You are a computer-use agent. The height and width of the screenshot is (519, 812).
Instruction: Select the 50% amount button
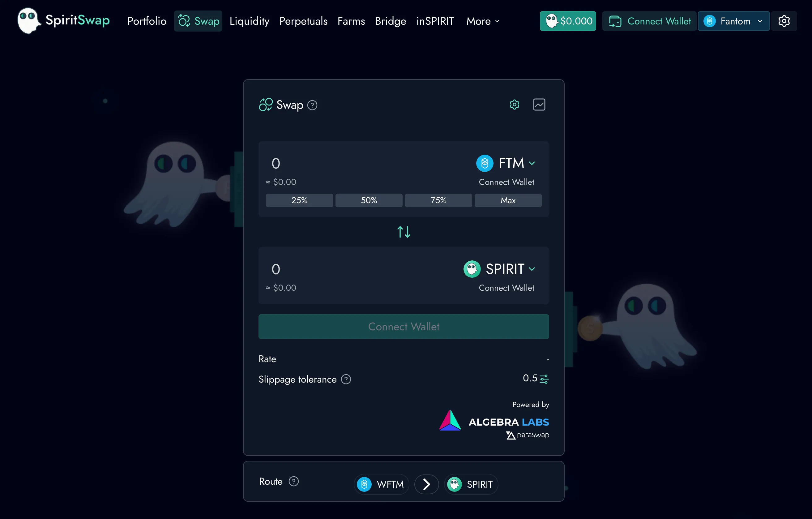click(x=369, y=200)
